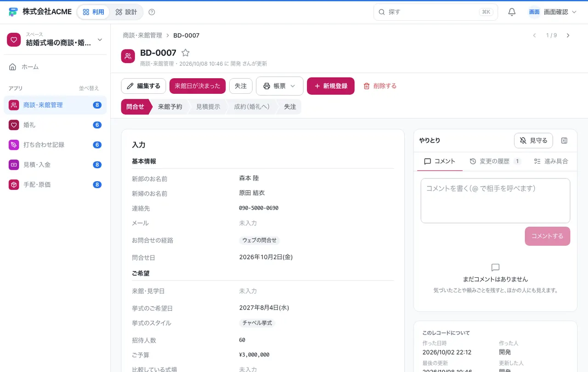
Task: Select the 来館予約 stage step
Action: click(170, 107)
